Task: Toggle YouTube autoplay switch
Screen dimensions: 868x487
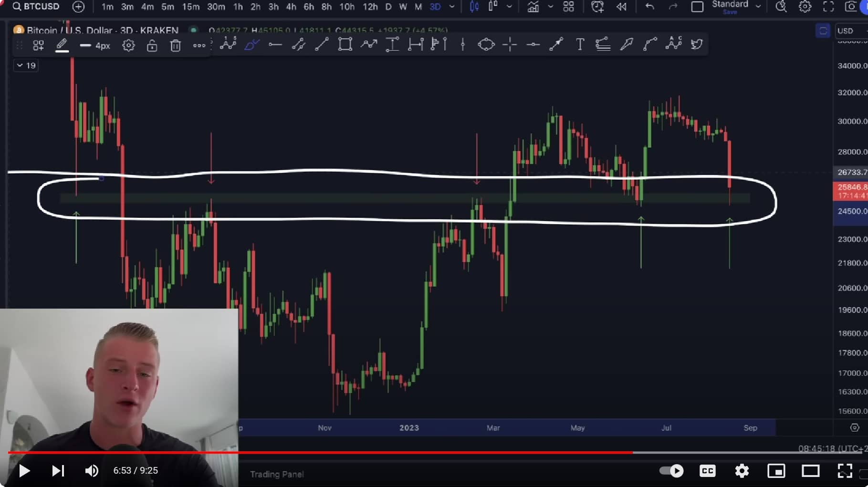Action: point(671,471)
